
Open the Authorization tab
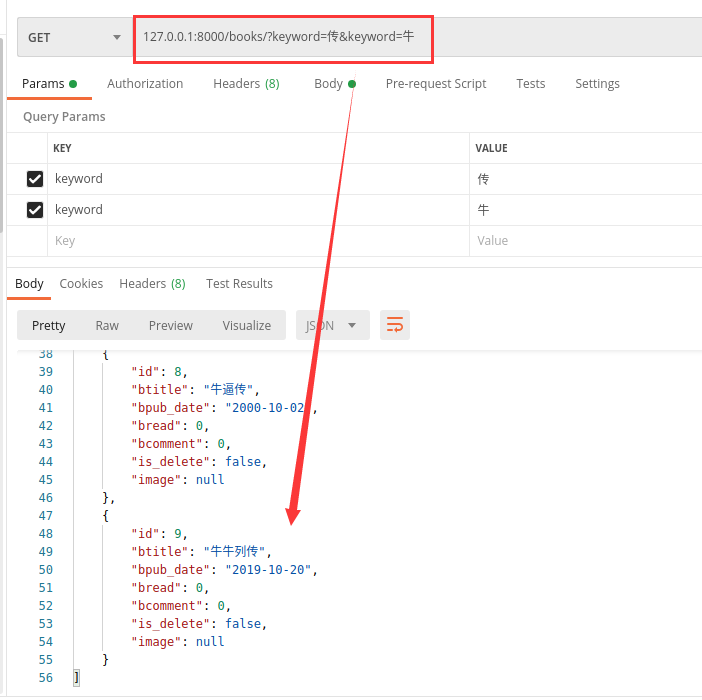pyautogui.click(x=145, y=84)
